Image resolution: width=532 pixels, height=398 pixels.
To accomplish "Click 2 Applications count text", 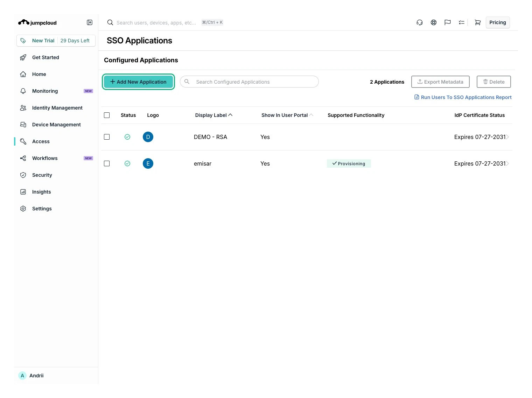I will [x=387, y=82].
